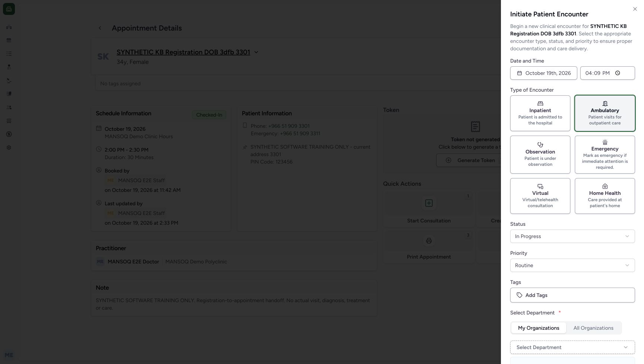Click the time field showing 04:09 PM
This screenshot has width=644, height=364.
click(607, 73)
